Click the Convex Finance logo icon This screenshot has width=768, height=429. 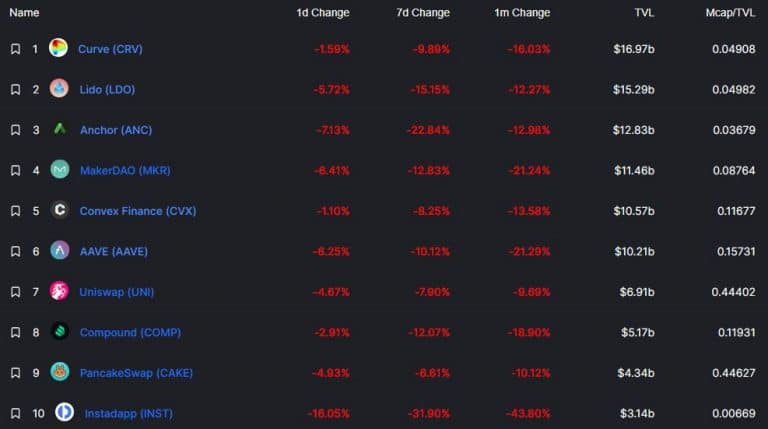tap(60, 210)
